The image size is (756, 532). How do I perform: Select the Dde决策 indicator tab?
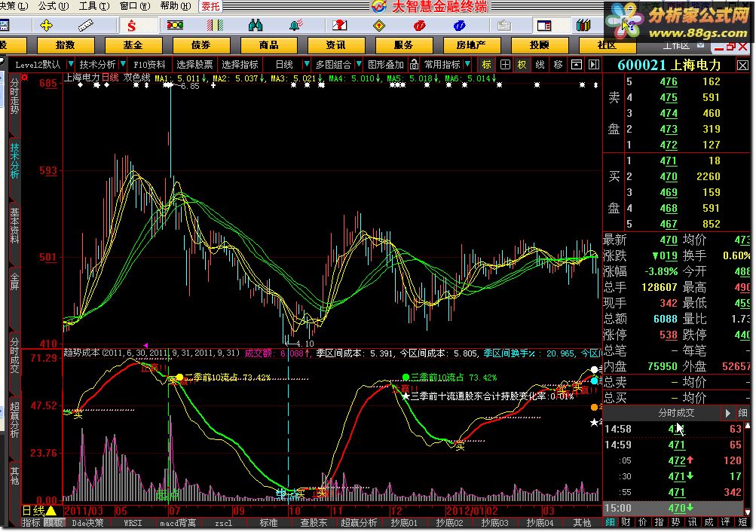point(87,523)
